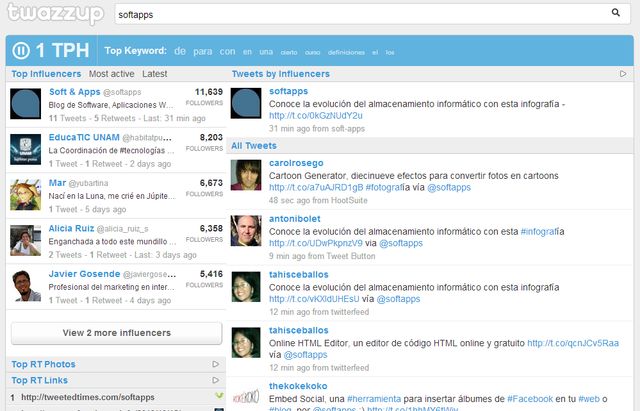Viewport: 640px width, 411px height.
Task: Open carolrosego avatar image
Action: tap(246, 175)
